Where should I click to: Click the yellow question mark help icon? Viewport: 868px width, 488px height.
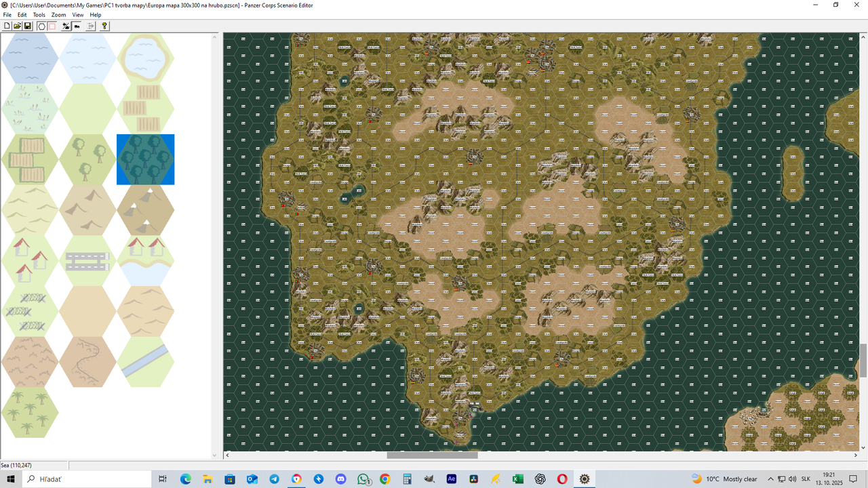coord(104,26)
